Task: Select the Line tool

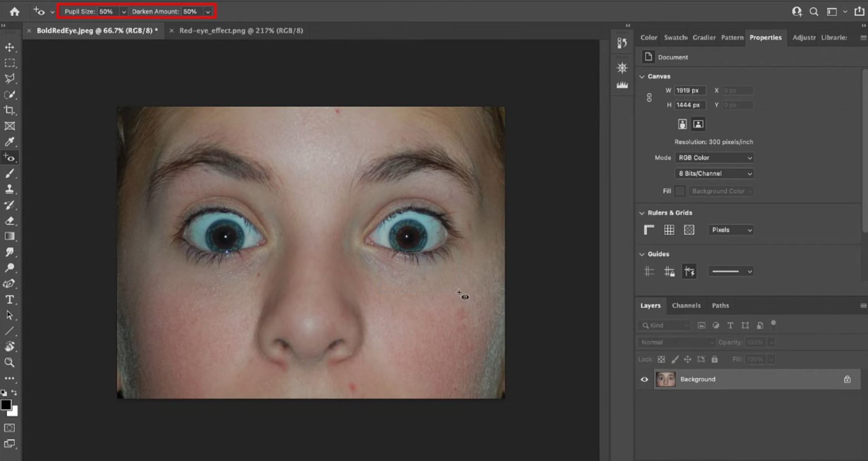Action: [x=9, y=331]
